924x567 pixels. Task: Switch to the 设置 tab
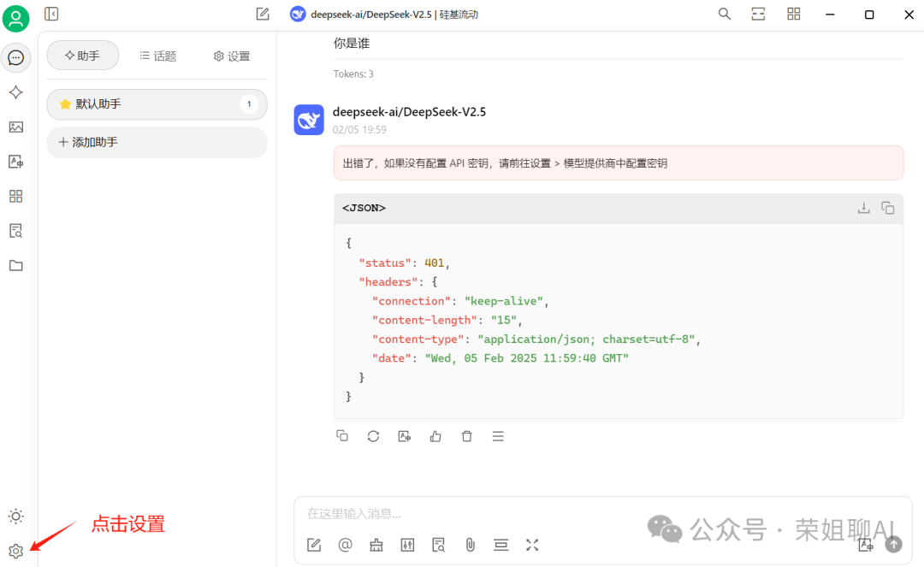point(232,56)
